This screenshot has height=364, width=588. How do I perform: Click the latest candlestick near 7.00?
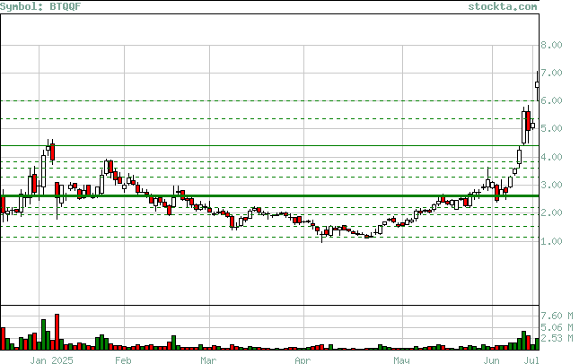(x=538, y=85)
